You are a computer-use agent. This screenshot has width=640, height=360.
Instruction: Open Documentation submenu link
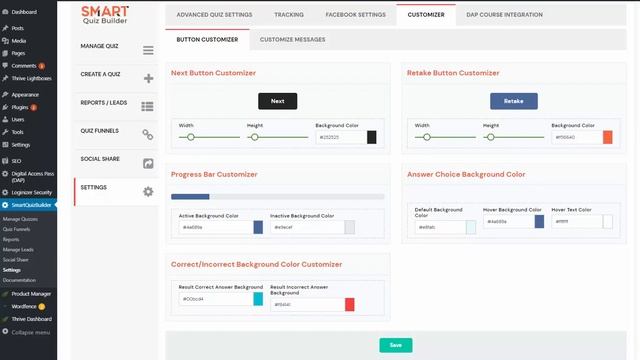tap(19, 280)
